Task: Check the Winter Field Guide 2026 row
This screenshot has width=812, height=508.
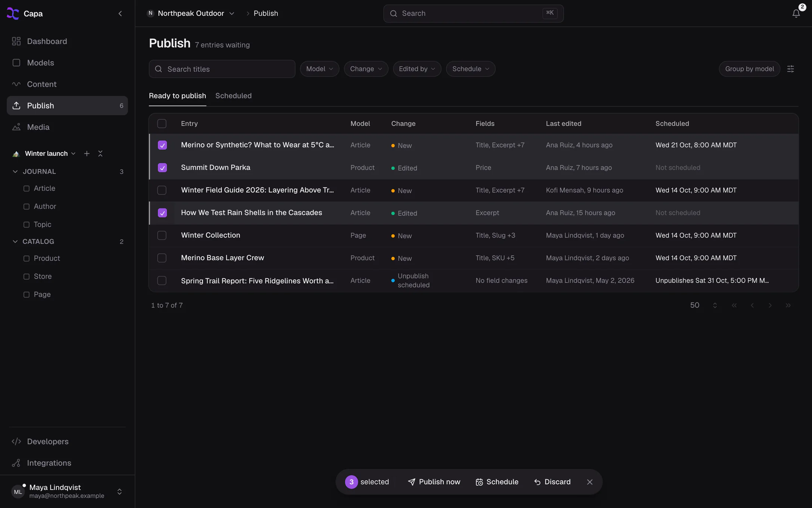Action: [162, 190]
